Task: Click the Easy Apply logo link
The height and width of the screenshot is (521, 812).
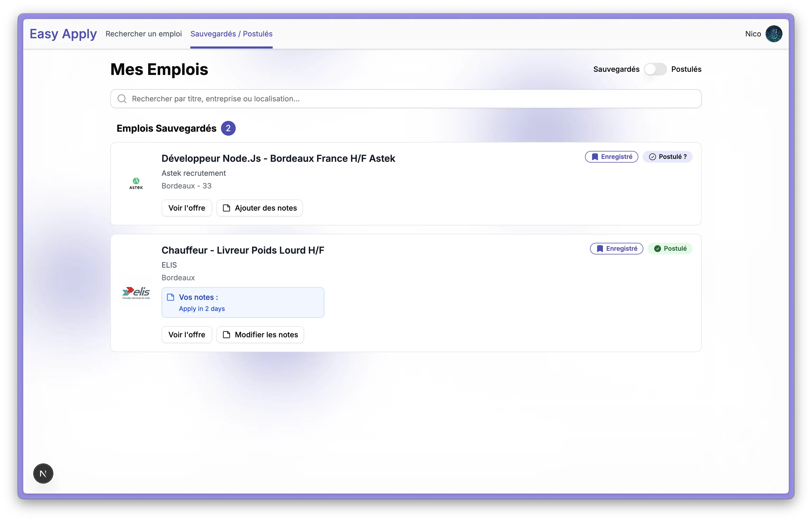Action: (63, 34)
